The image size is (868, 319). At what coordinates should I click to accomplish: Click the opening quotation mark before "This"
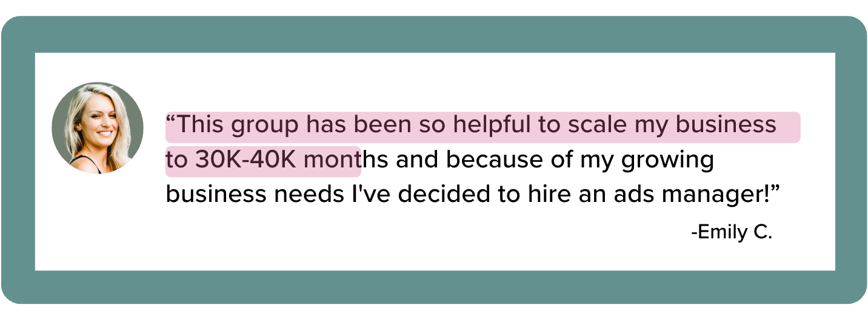click(x=172, y=118)
